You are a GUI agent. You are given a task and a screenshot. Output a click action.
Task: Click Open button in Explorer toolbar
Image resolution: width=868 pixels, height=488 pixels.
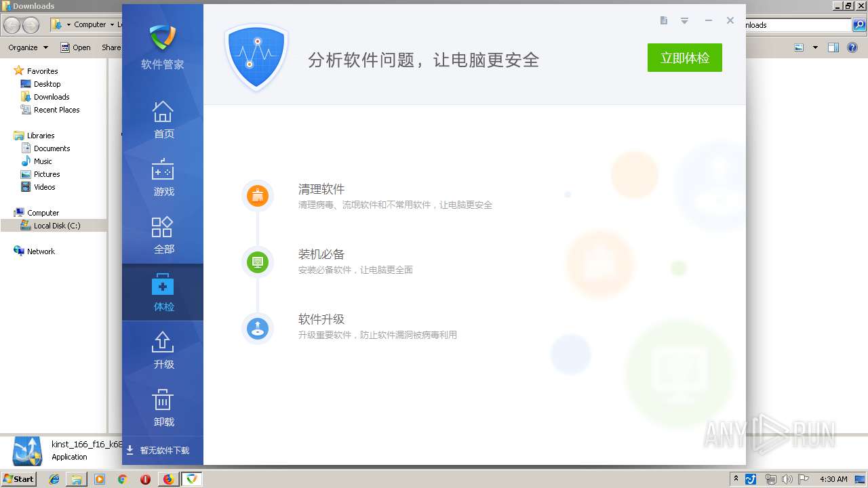[x=75, y=47]
